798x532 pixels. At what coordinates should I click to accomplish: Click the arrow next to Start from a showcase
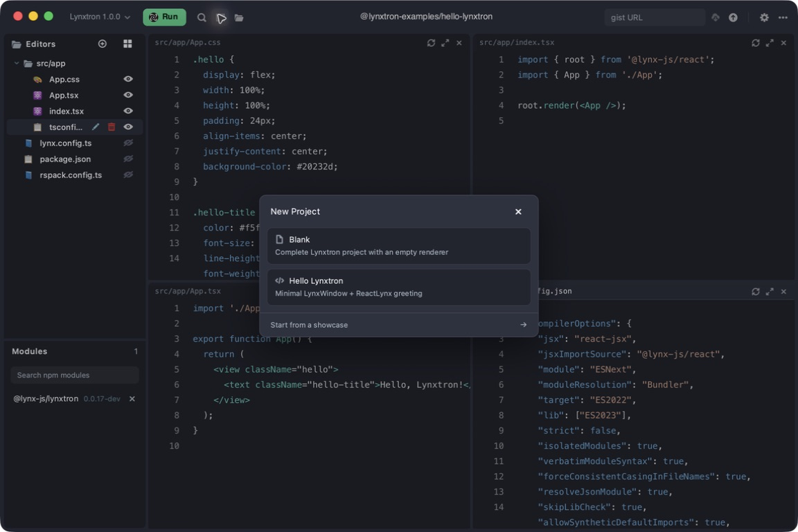point(523,325)
